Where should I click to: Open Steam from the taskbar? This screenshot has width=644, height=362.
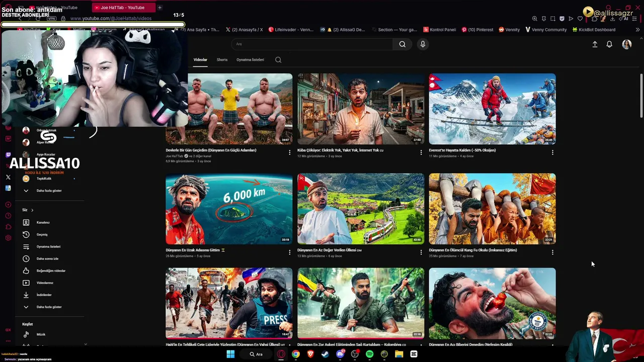pos(325,354)
